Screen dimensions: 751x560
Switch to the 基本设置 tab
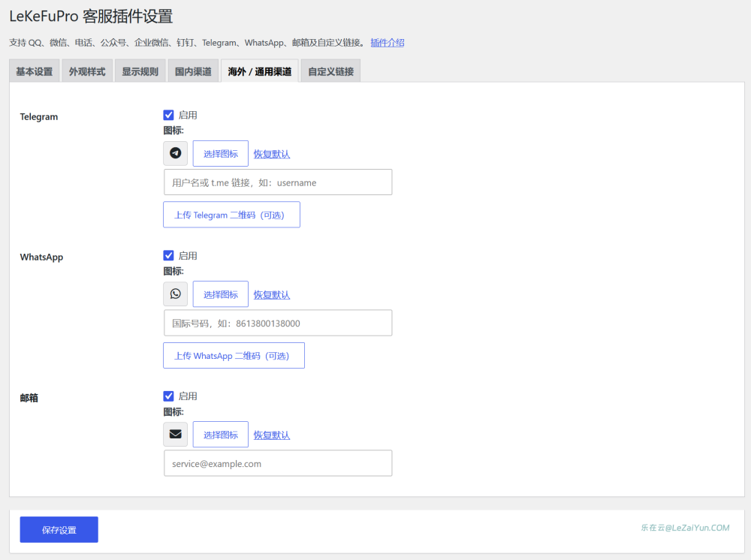coord(35,71)
